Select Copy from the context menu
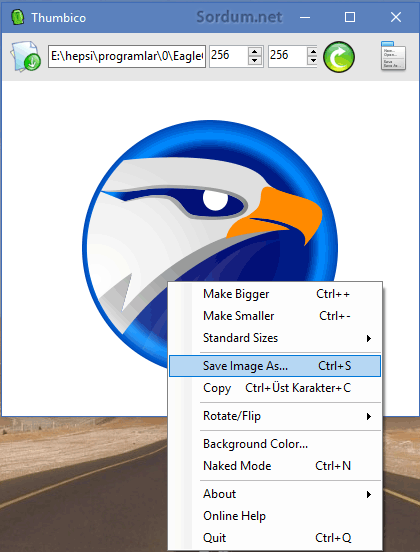The height and width of the screenshot is (552, 420). click(275, 388)
